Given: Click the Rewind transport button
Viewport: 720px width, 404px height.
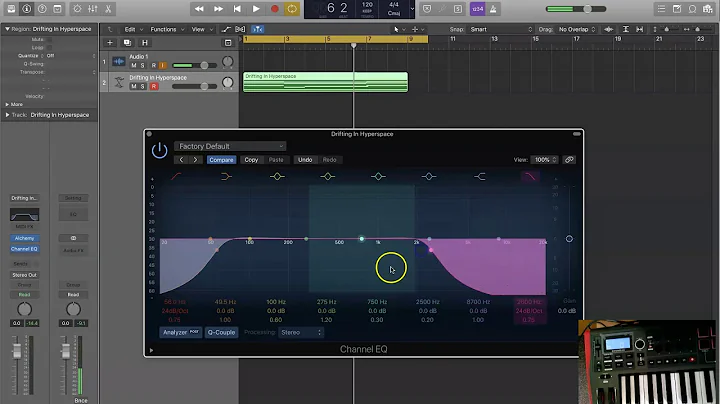Looking at the screenshot, I should [x=199, y=9].
